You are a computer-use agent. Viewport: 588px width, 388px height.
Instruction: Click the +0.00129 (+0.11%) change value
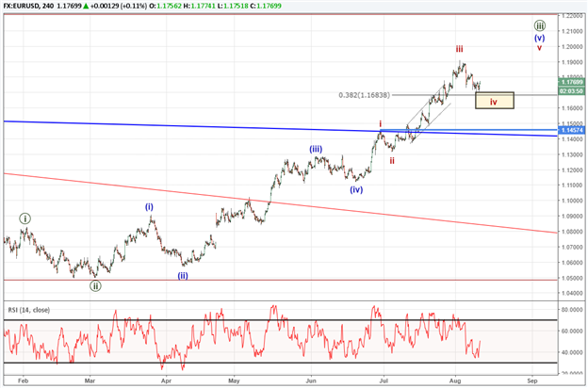tap(119, 6)
